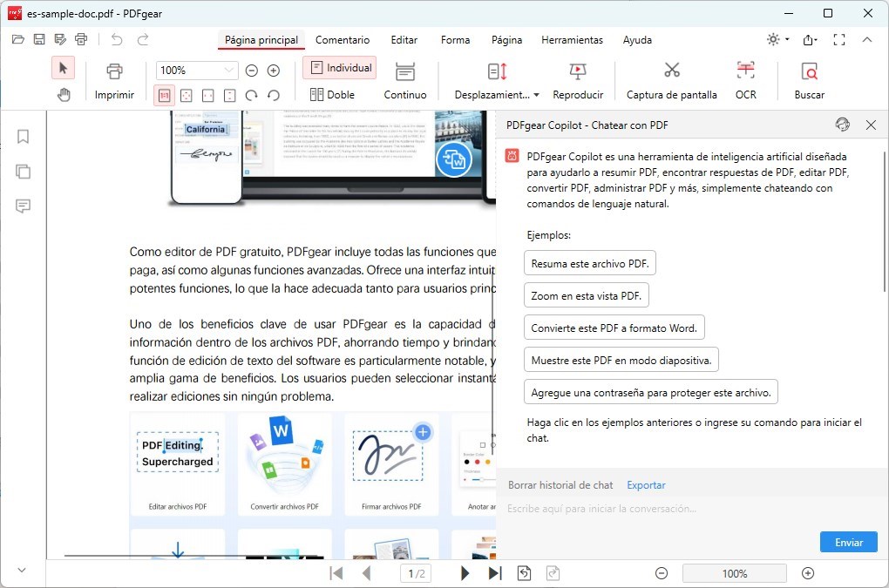Undo the last action
The height and width of the screenshot is (588, 889).
[117, 39]
